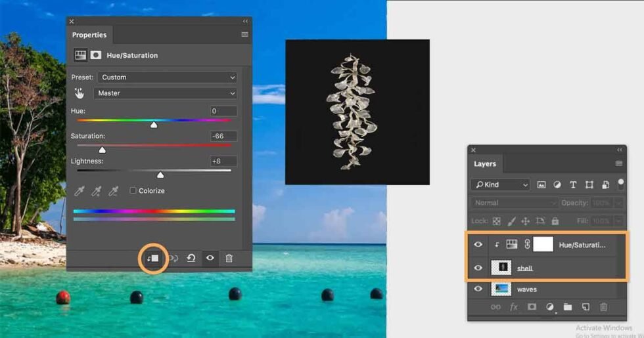This screenshot has height=338, width=644.
Task: Hide the shell layer
Action: 478,268
